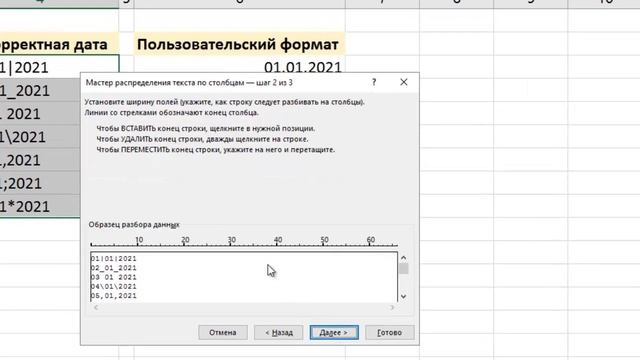Click the down arrow of the preview scrollbar
The width and height of the screenshot is (640, 360).
pos(404,297)
